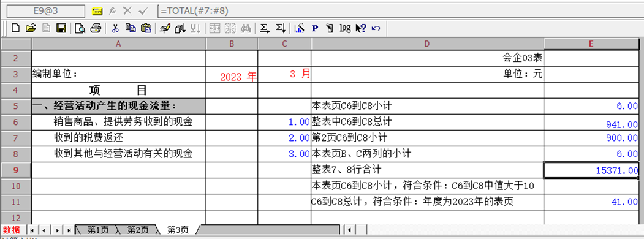Click the greyed merge cells grid icon
Viewport: 644px width, 239px height.
coord(215,28)
